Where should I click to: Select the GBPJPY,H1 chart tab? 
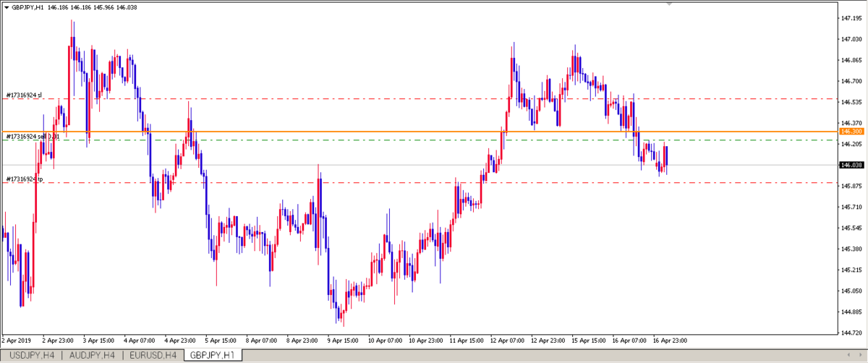213,355
